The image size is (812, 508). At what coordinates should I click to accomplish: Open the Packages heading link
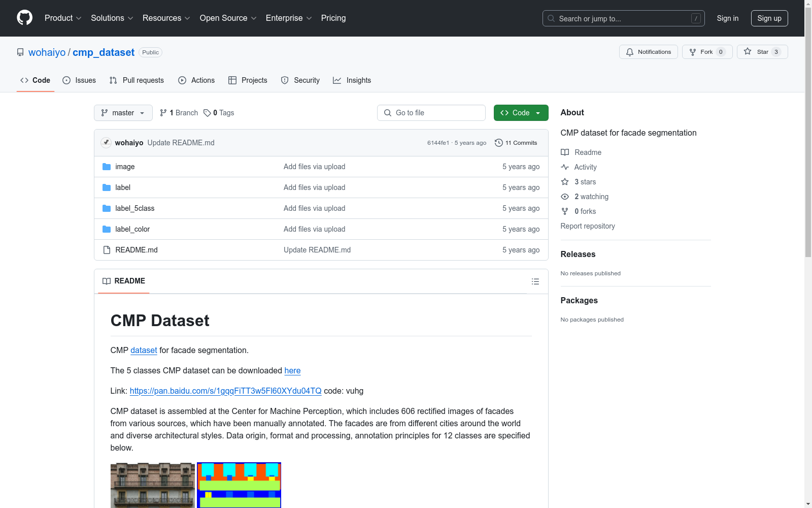click(579, 300)
